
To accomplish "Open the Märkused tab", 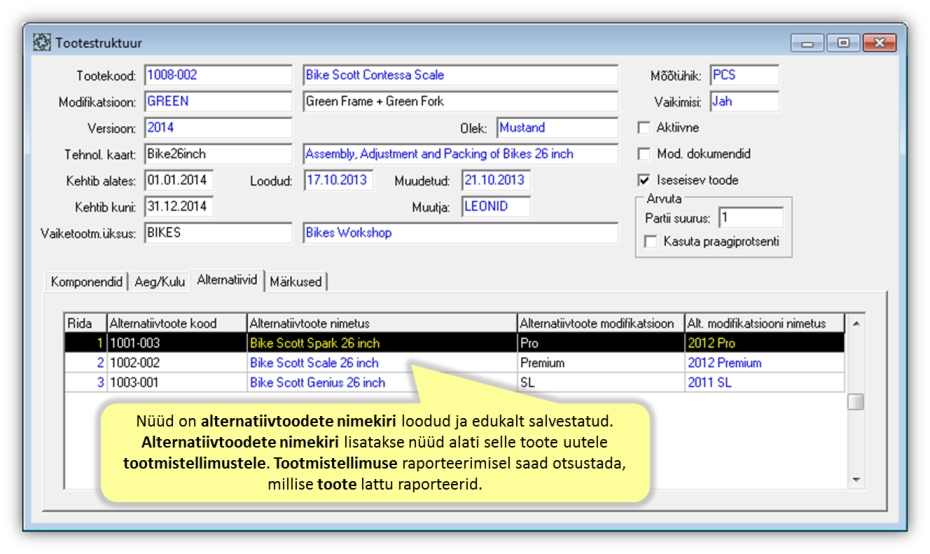I will click(295, 282).
